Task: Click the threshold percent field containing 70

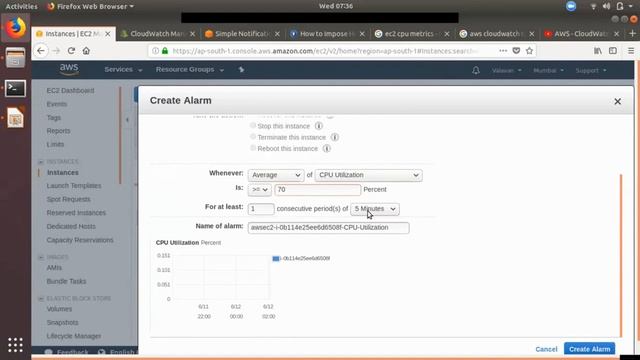Action: tap(318, 190)
